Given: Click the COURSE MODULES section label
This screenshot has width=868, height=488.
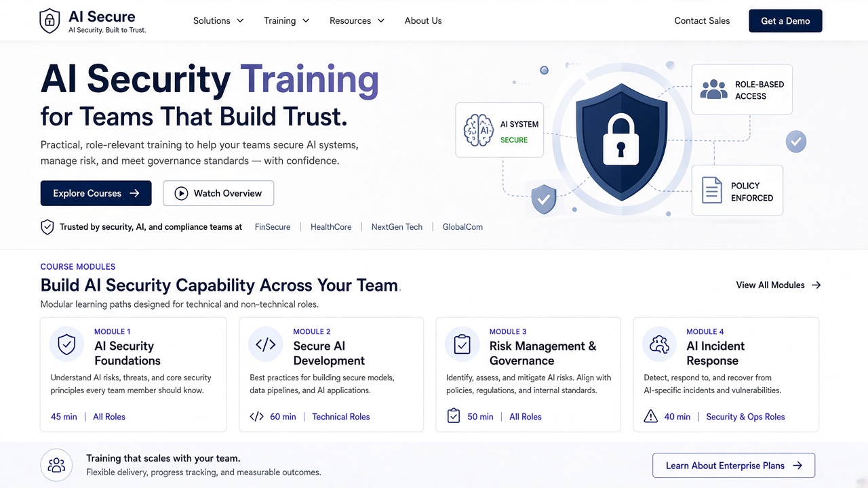Looking at the screenshot, I should click(78, 267).
